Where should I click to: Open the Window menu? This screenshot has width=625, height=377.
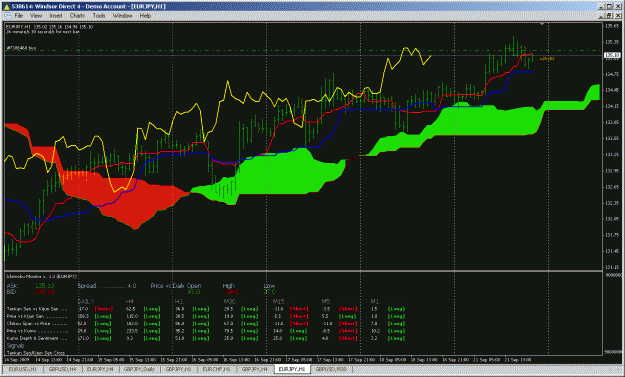(x=122, y=16)
